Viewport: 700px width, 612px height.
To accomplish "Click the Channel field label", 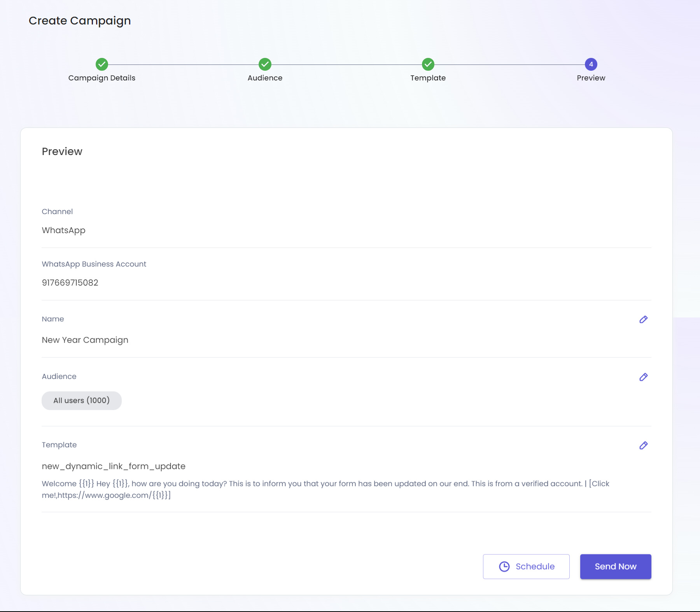I will tap(57, 212).
